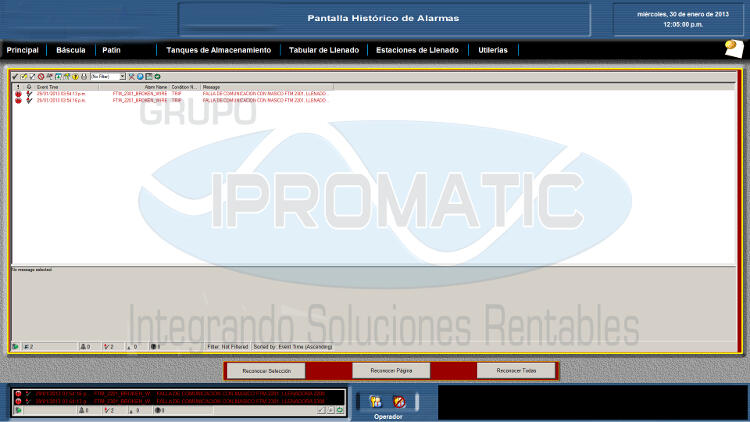Click the Reconocer Todas button

point(516,371)
